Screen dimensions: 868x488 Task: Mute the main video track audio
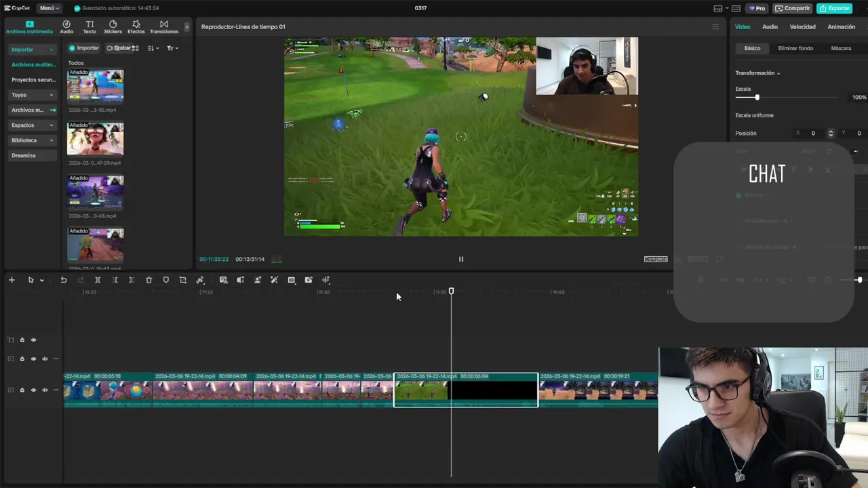coord(45,390)
